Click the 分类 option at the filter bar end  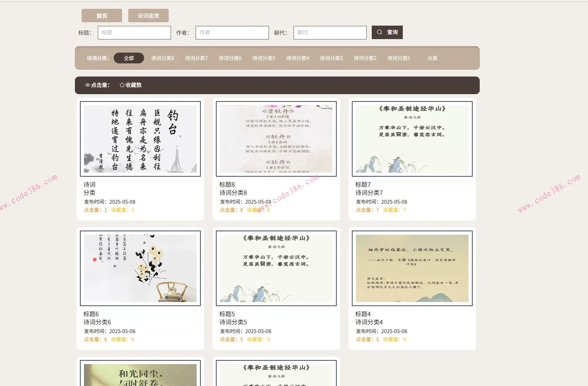tap(432, 58)
